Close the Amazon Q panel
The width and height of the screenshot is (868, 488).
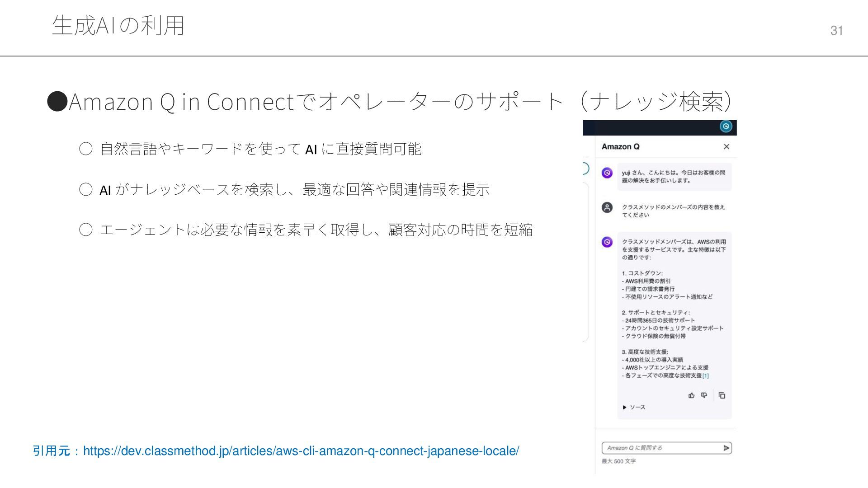coord(726,146)
